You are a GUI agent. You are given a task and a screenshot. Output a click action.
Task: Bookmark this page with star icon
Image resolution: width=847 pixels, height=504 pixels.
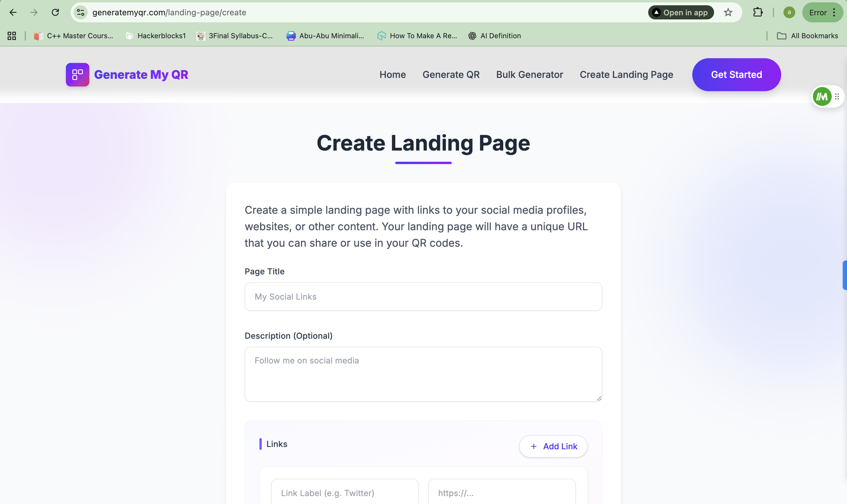[728, 13]
